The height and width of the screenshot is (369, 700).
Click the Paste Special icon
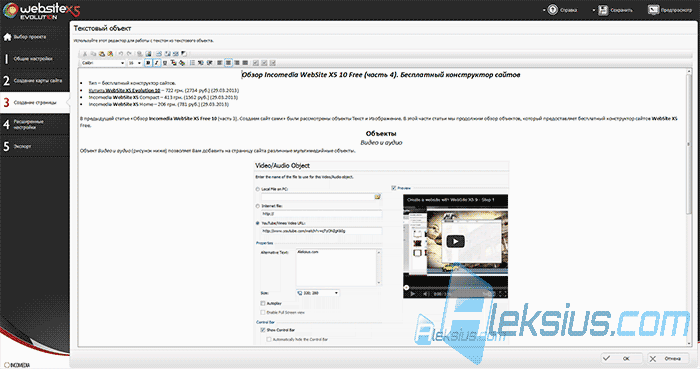(110, 54)
